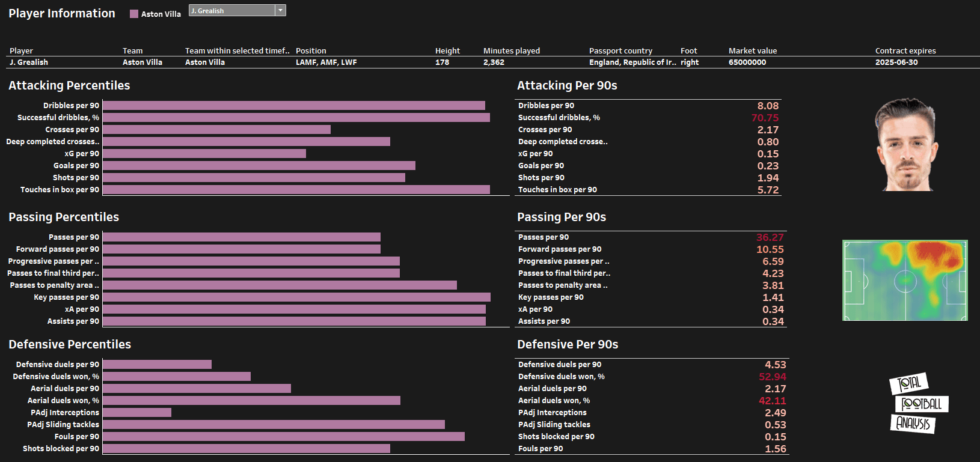Click the PAdj Interceptions value 2.49
Viewport: 980px width, 462px height.
tap(776, 413)
